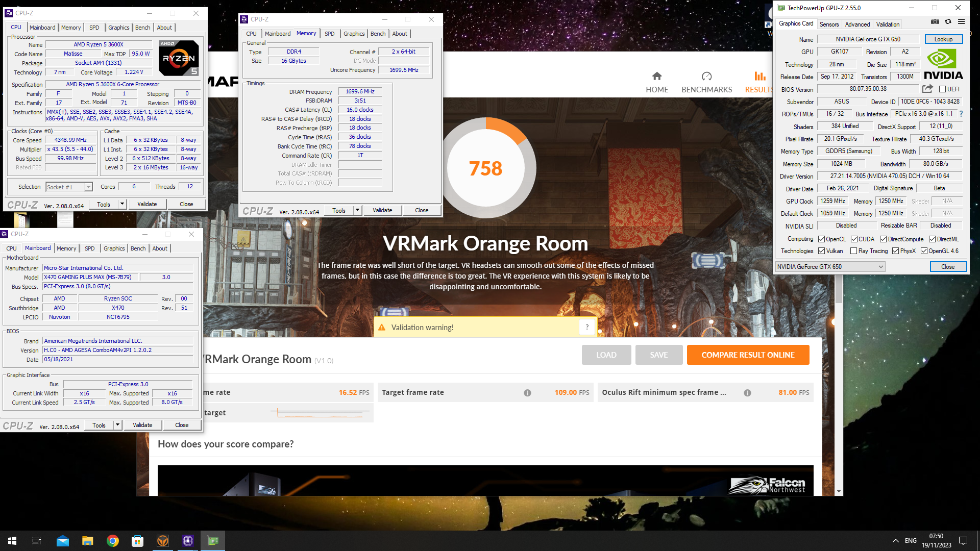Toggle the UEFI checkbox in GPU-Z
This screenshot has width=980, height=551.
click(x=942, y=89)
